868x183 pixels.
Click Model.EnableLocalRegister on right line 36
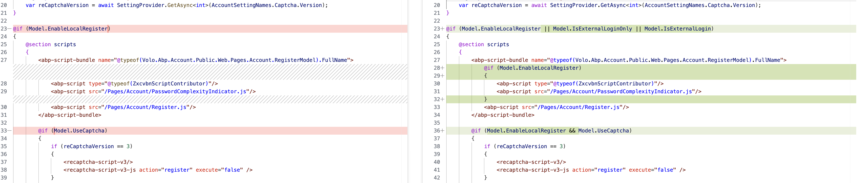point(526,131)
